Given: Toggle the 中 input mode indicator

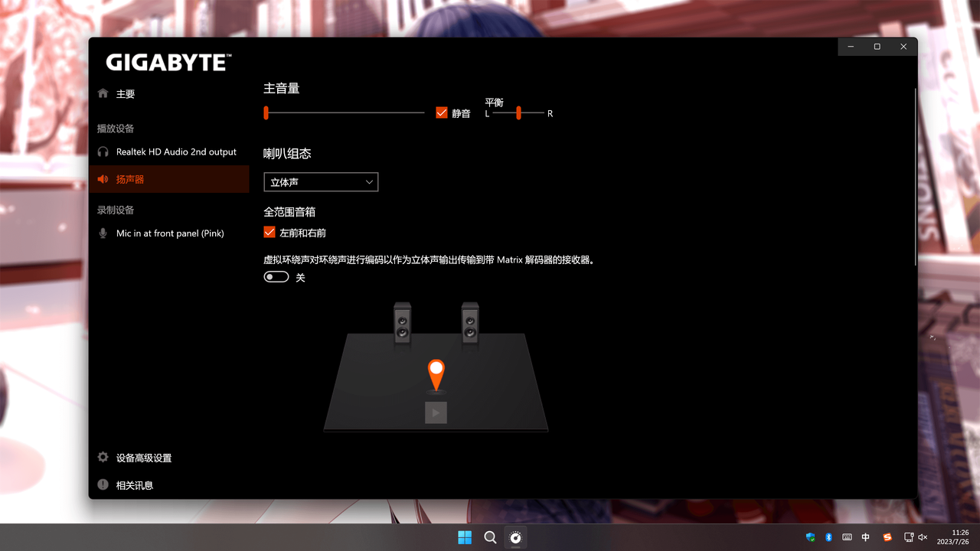Looking at the screenshot, I should (x=866, y=537).
